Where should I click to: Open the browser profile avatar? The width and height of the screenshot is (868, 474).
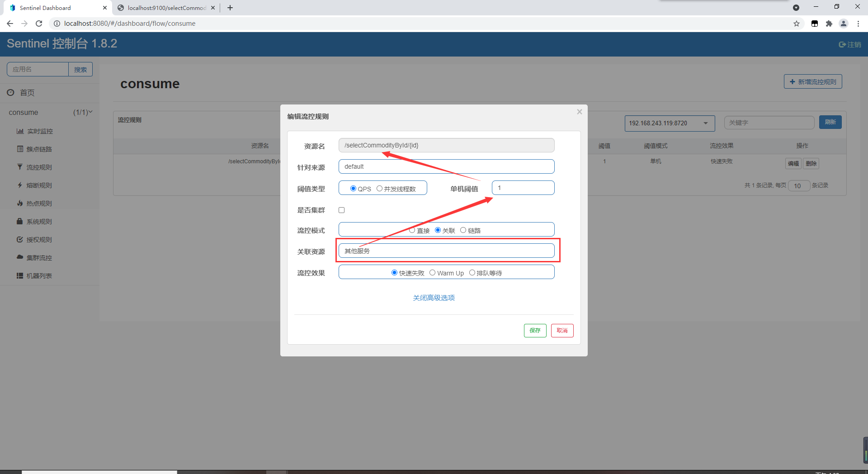pyautogui.click(x=844, y=24)
